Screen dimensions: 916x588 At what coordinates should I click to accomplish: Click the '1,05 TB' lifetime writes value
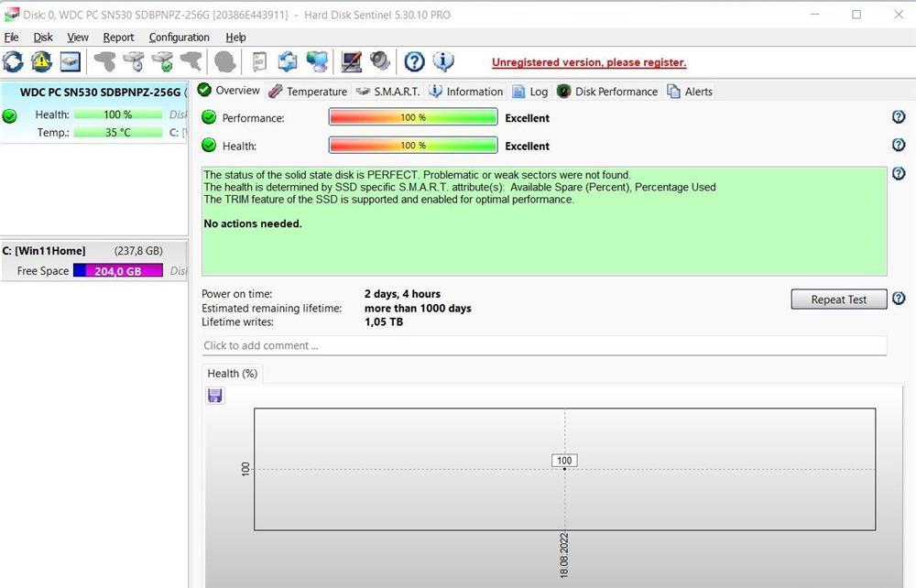tap(384, 322)
